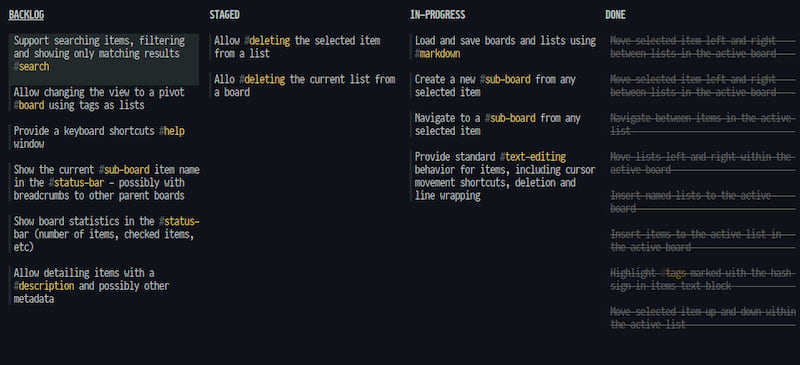Select the 'Allo #deleting the current list' card
The width and height of the screenshot is (800, 365).
point(303,86)
